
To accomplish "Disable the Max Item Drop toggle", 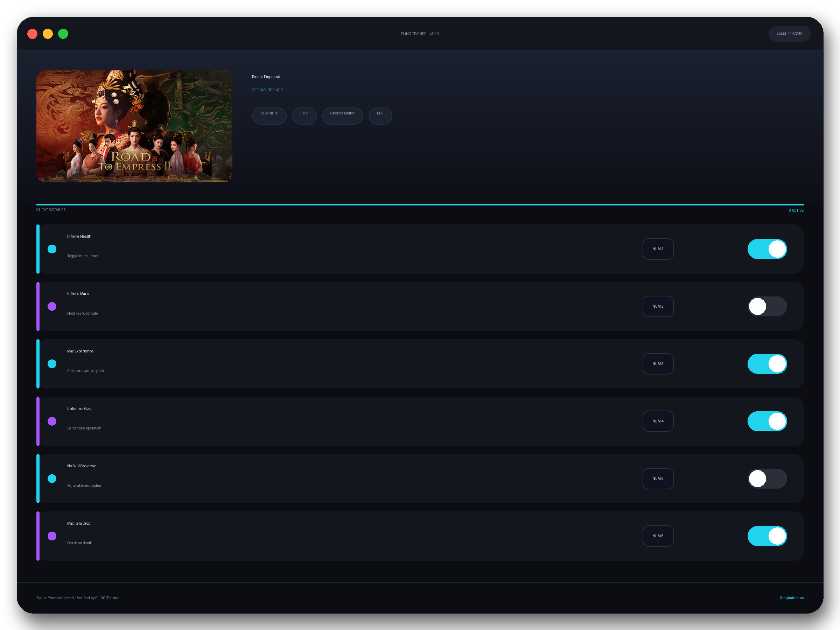I will [767, 536].
